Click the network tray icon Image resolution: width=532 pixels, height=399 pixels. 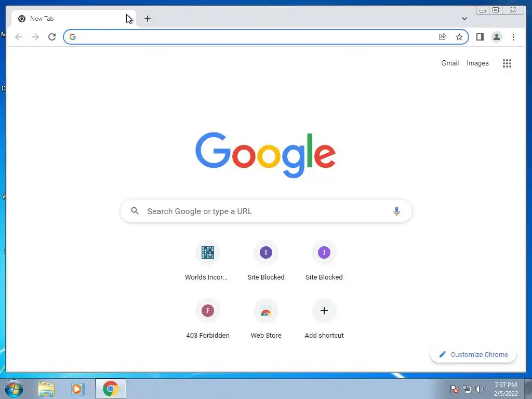(x=467, y=389)
